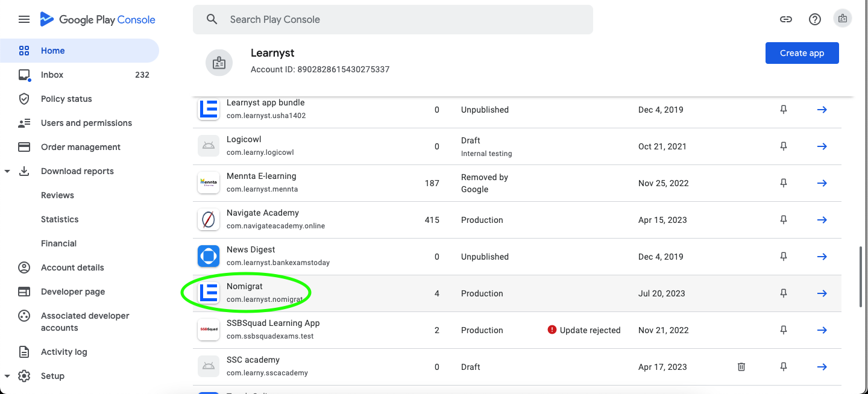Viewport: 868px width, 394px height.
Task: Click the Nomigrat app logo
Action: point(209,293)
